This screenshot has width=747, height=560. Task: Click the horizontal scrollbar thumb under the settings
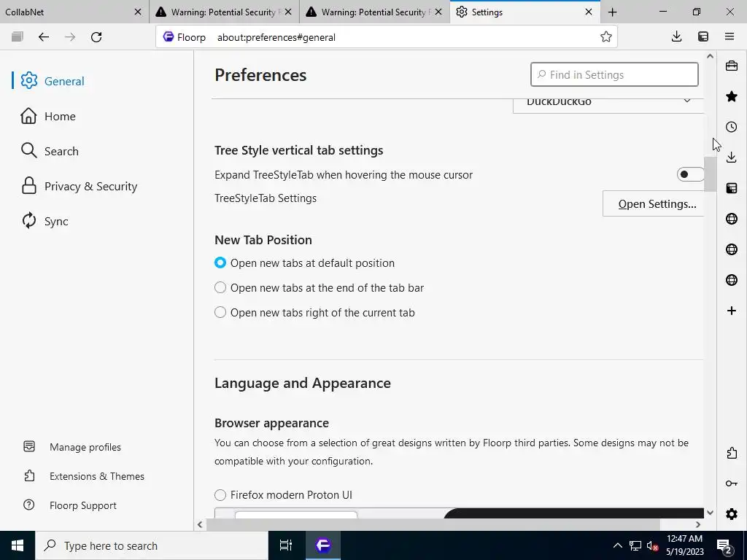pos(433,524)
